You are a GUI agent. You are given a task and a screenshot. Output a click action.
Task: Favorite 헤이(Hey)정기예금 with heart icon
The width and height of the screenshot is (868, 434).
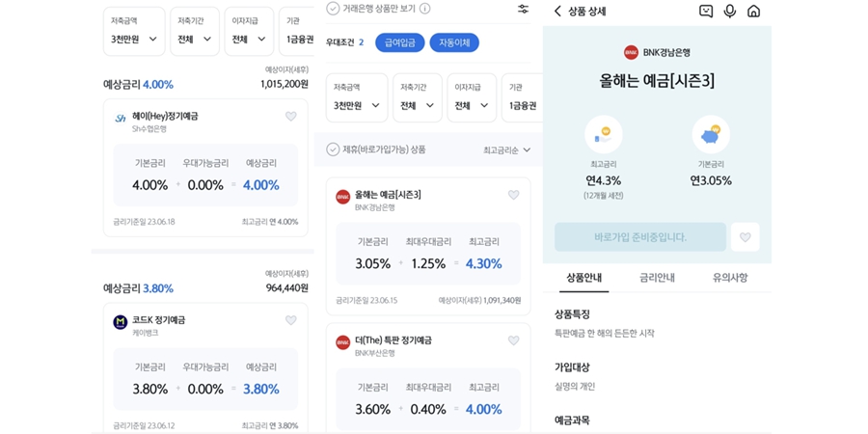click(x=290, y=117)
